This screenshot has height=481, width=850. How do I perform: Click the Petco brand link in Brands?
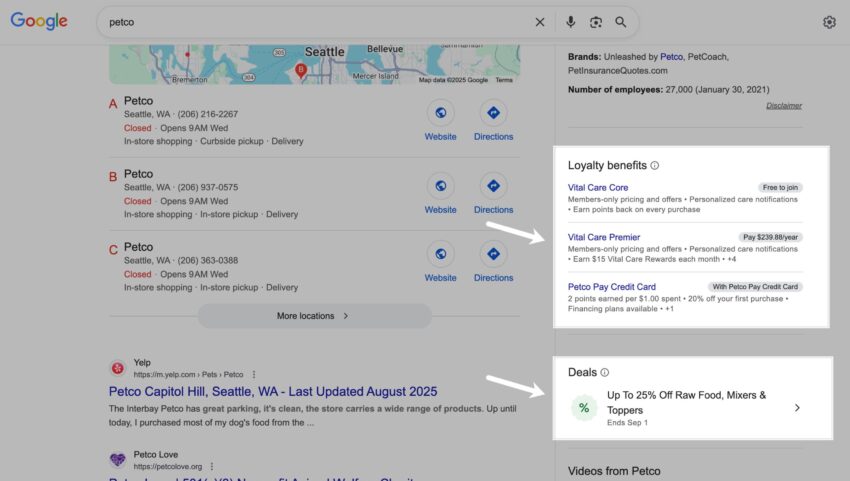(671, 56)
